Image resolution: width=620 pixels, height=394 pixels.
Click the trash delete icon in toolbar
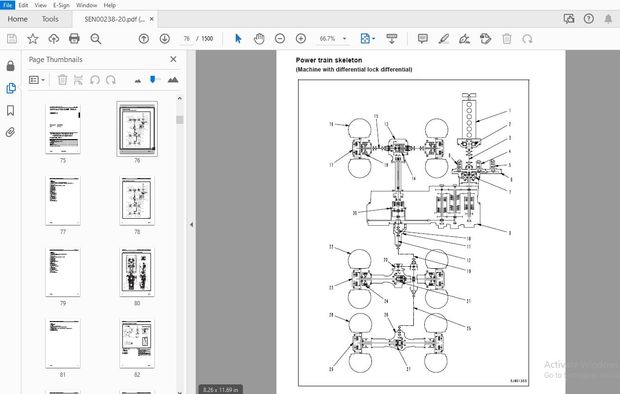[x=507, y=39]
